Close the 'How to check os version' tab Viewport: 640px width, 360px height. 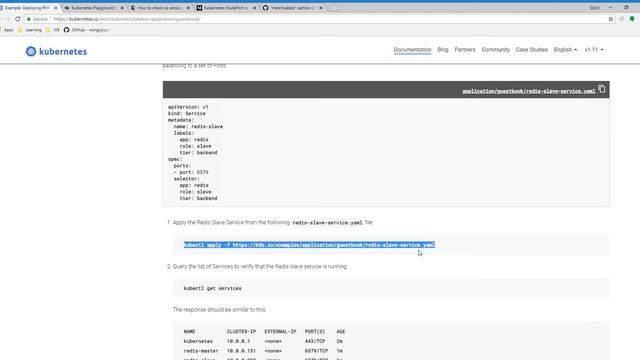188,8
